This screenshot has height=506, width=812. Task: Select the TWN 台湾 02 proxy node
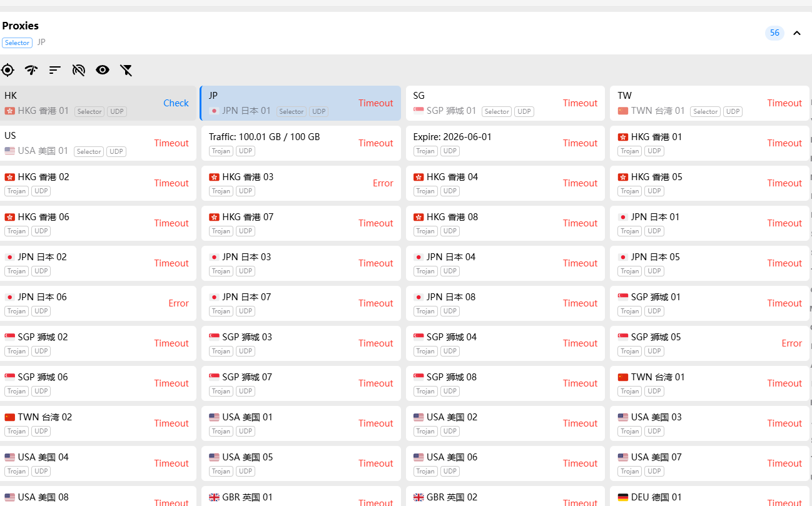[97, 423]
